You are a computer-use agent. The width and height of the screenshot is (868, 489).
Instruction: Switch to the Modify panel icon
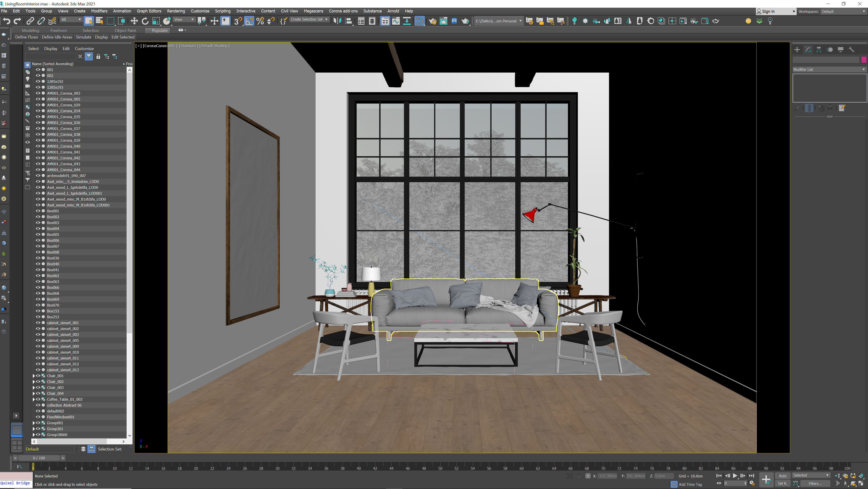click(x=808, y=50)
